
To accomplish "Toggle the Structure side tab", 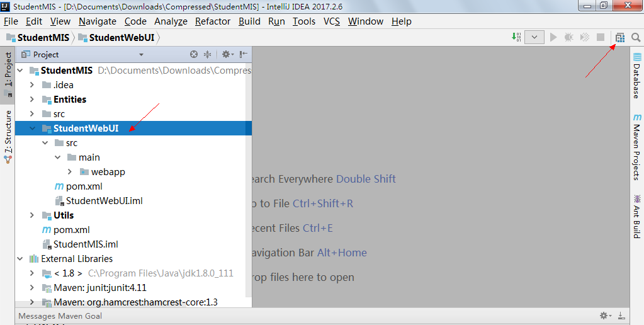I will pyautogui.click(x=8, y=137).
